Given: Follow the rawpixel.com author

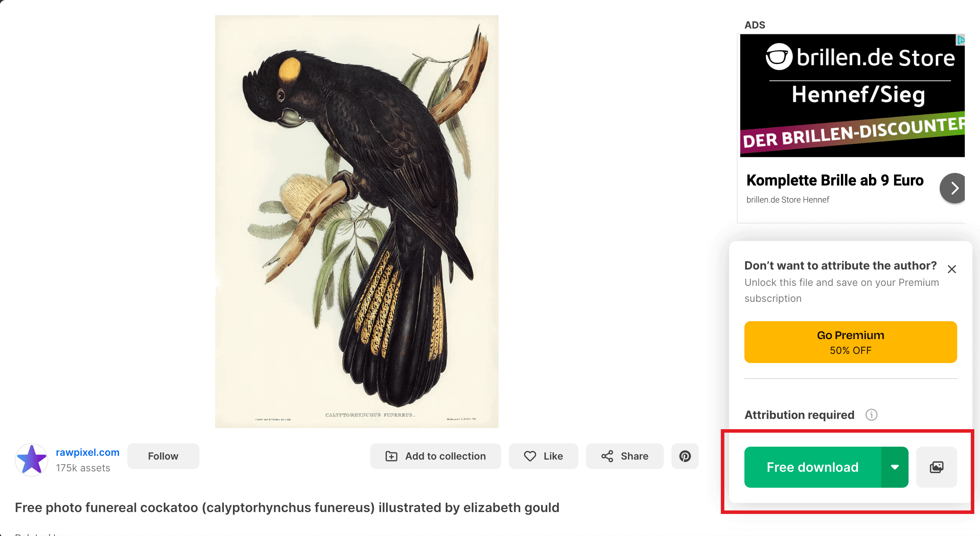Looking at the screenshot, I should (163, 456).
